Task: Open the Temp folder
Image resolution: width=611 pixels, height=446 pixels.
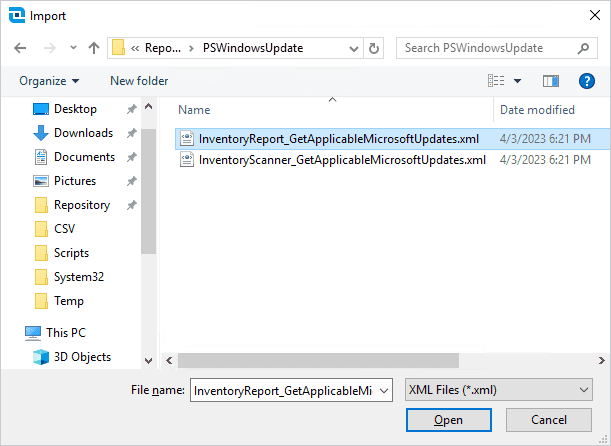Action: tap(69, 301)
